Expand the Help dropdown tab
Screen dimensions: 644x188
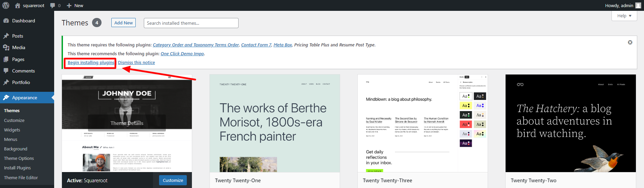click(x=624, y=16)
